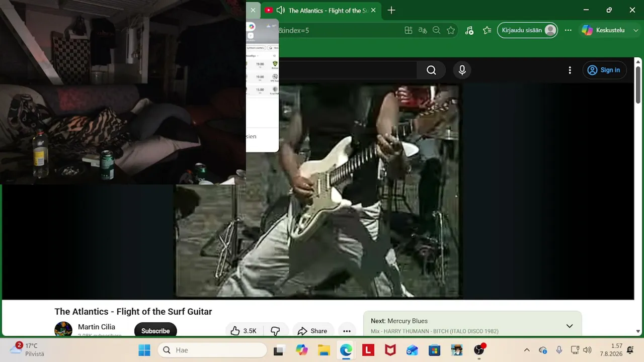Open the photo thumbnail app on taskbar
This screenshot has width=644, height=362.
click(x=456, y=350)
